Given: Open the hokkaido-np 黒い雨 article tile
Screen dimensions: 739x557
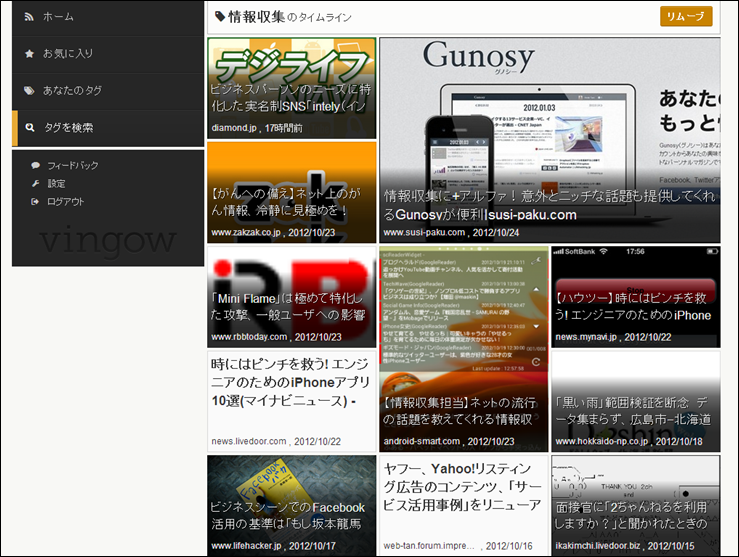Looking at the screenshot, I should pyautogui.click(x=636, y=401).
